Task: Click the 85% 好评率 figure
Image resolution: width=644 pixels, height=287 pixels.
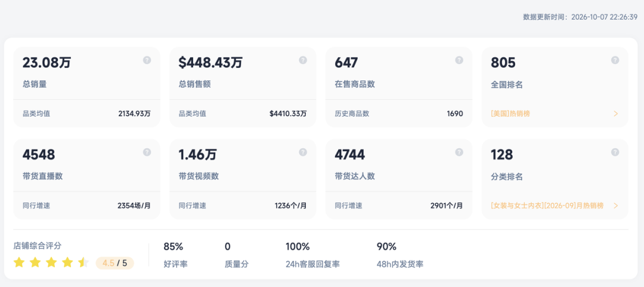Action: pyautogui.click(x=174, y=247)
